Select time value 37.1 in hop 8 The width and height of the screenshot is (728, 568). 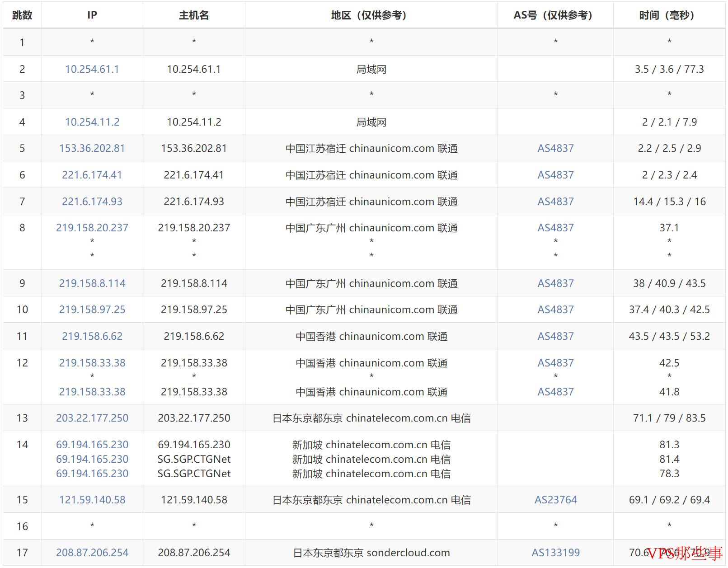pos(669,228)
